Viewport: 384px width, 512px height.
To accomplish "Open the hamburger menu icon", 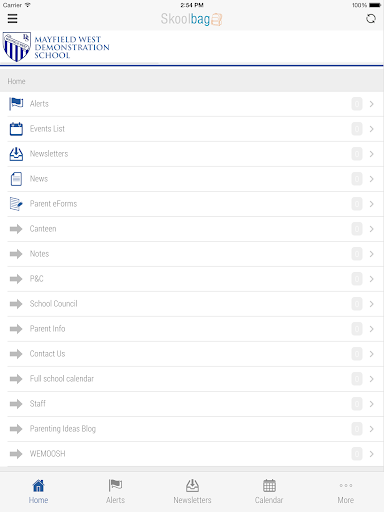I will [12, 19].
